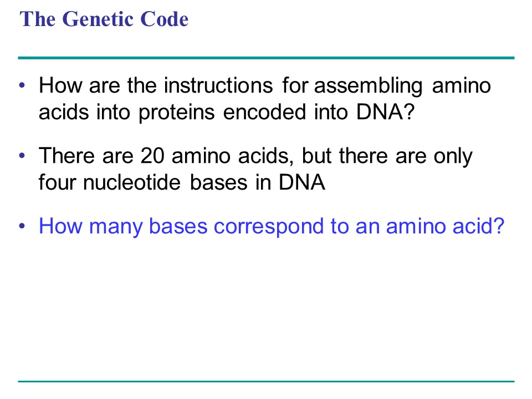Click the blue bullet dot before "How many"
This screenshot has width=532, height=399.
click(22, 227)
